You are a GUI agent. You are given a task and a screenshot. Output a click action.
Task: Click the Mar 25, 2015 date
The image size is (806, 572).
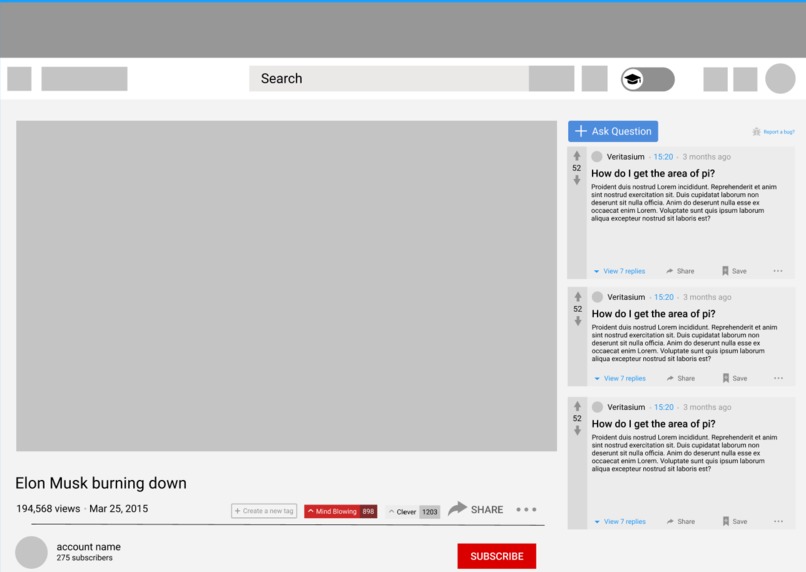[119, 509]
